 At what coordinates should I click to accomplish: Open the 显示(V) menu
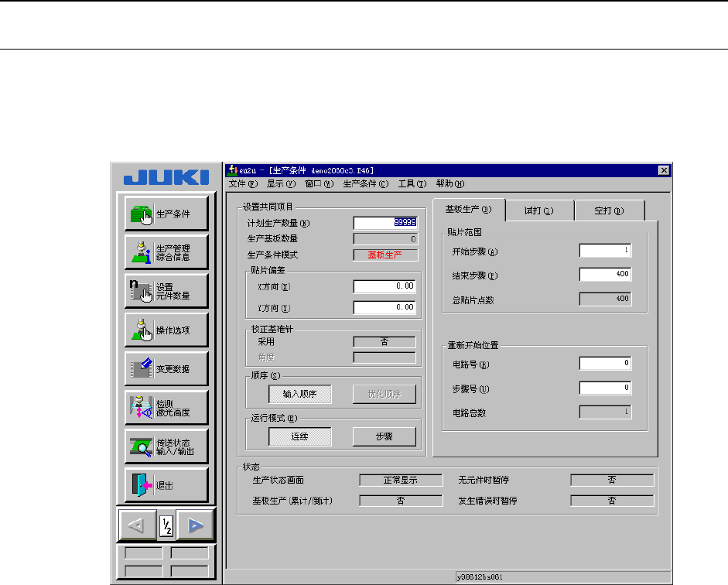coord(281,184)
